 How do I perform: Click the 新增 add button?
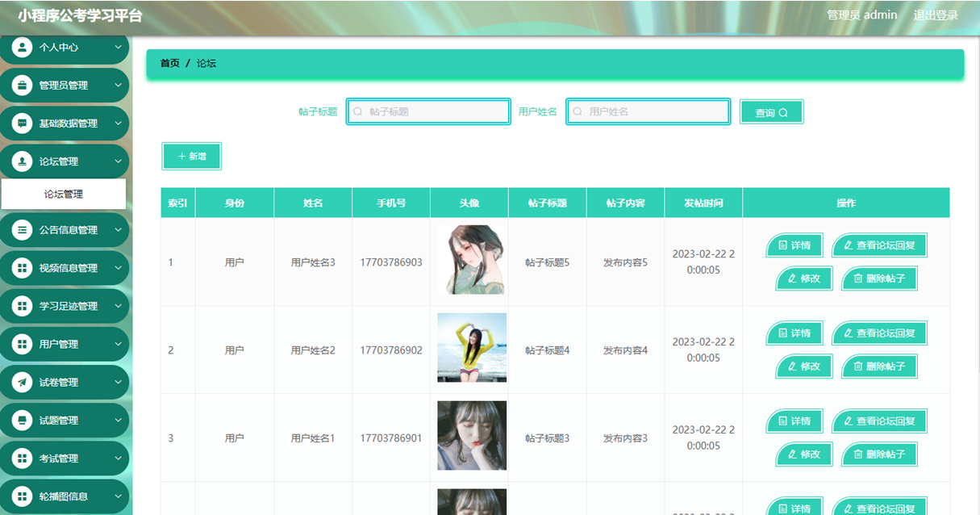191,156
